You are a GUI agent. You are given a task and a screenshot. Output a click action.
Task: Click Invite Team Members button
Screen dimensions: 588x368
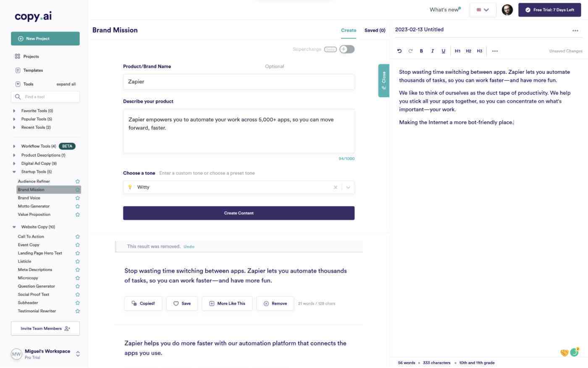click(45, 328)
